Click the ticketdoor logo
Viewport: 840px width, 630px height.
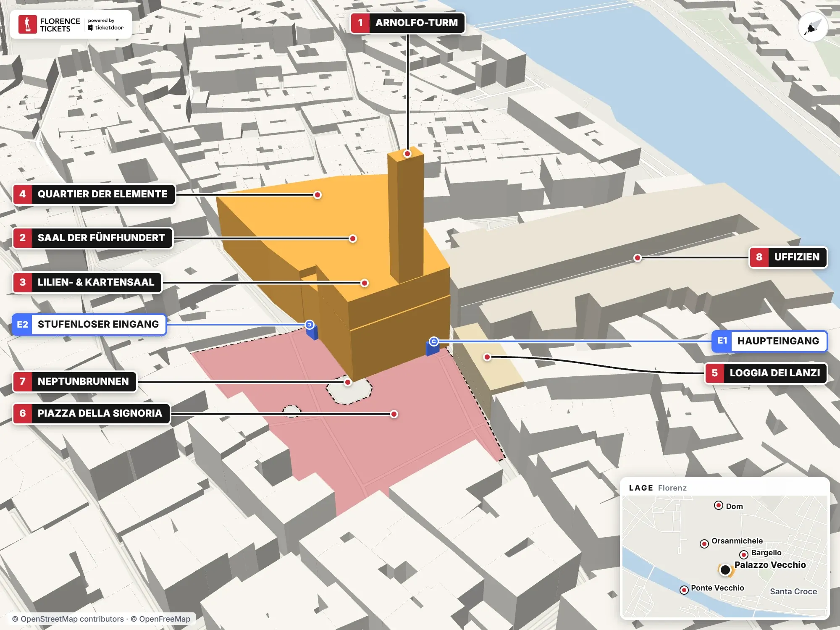106,28
